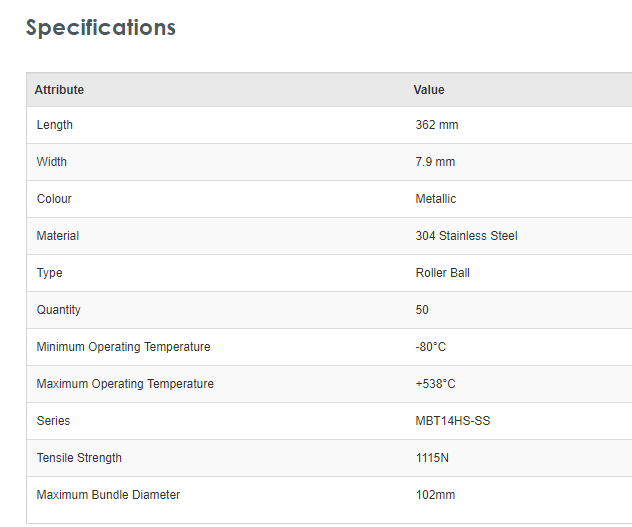Click the -80°C temperature value
632x527 pixels.
[431, 347]
